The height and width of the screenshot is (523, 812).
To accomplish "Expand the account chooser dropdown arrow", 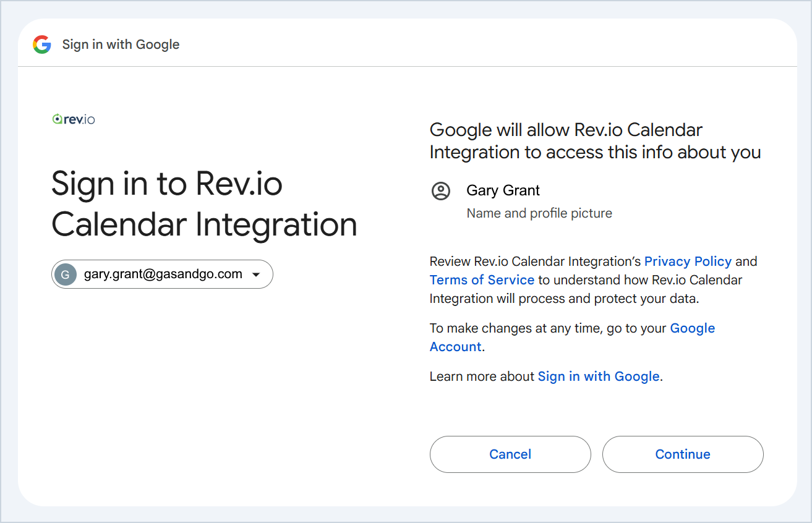I will [x=256, y=275].
